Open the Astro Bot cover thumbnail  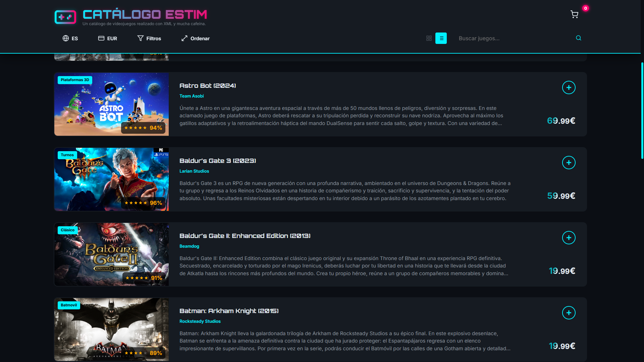111,104
